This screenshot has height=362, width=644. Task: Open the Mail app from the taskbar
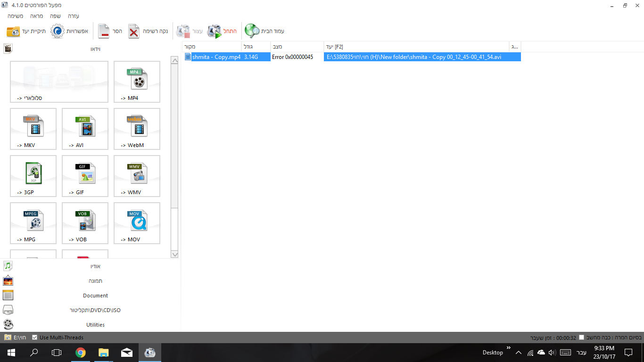[x=126, y=353]
